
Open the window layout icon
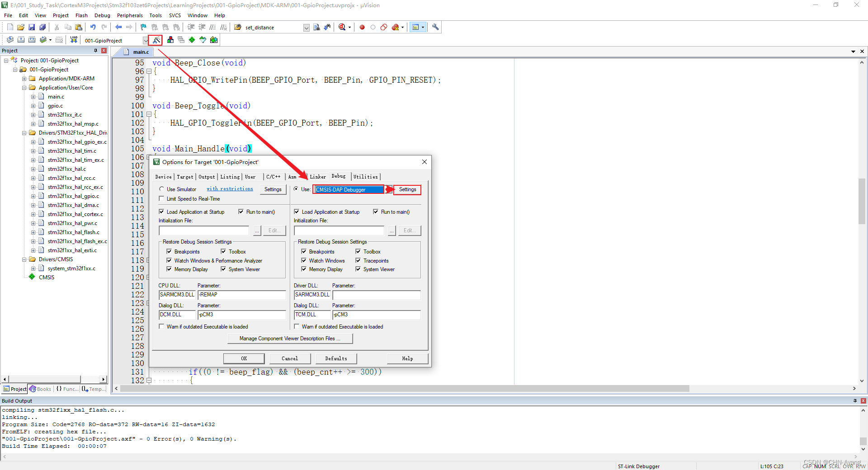pyautogui.click(x=415, y=27)
